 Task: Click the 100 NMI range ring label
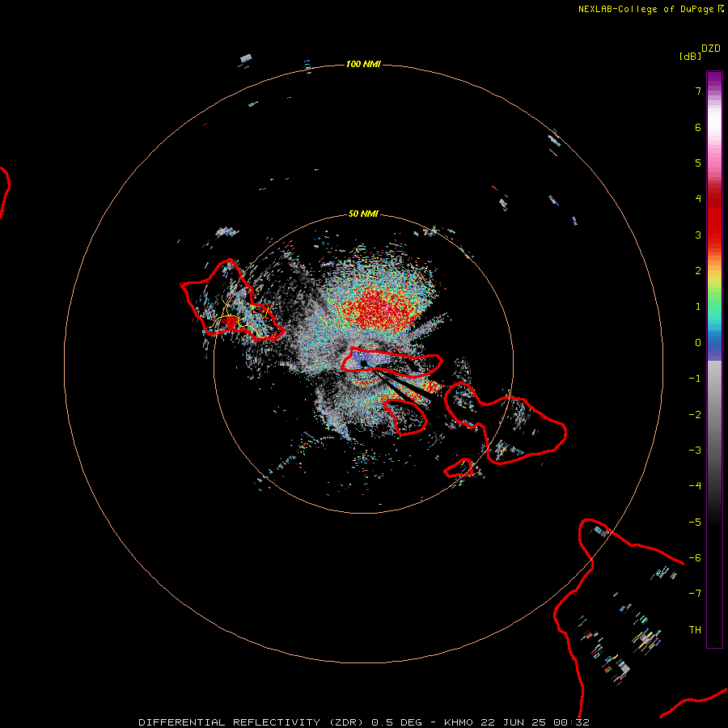click(x=363, y=64)
